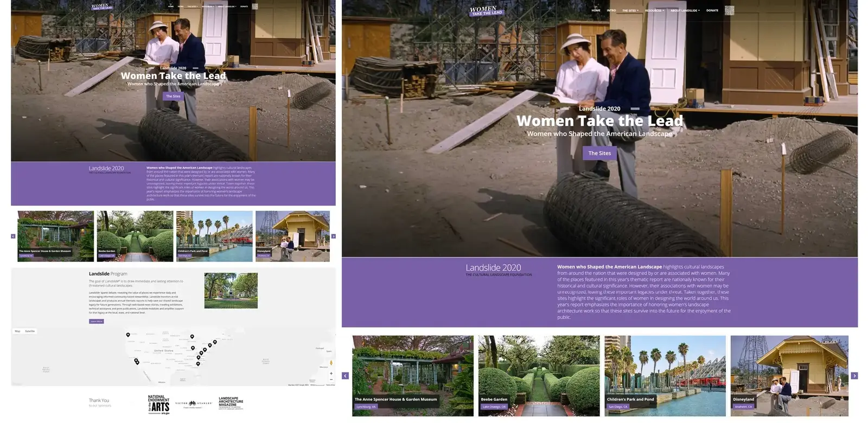Expand the Resources dropdown in the right nav

[x=654, y=10]
